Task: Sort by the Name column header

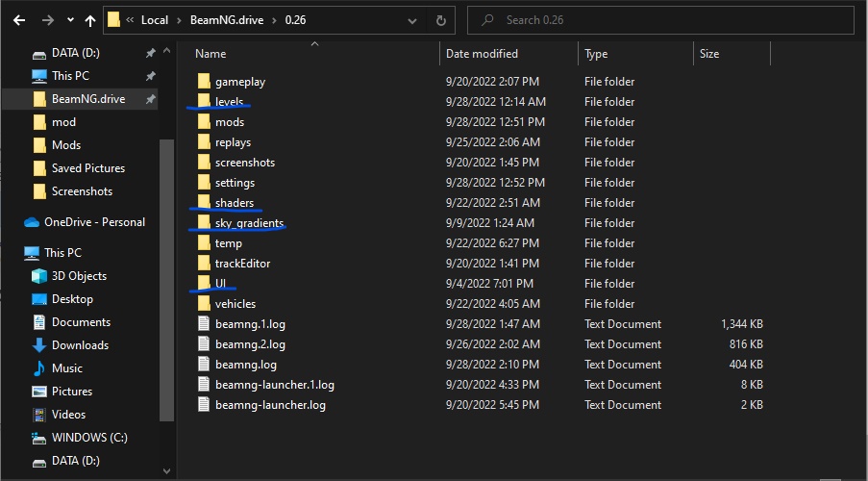Action: coord(211,54)
